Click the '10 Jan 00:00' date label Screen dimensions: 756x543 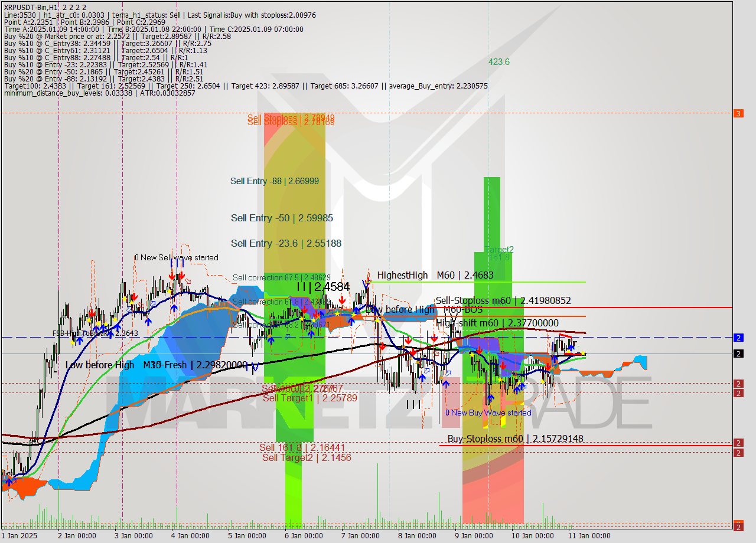(x=532, y=536)
